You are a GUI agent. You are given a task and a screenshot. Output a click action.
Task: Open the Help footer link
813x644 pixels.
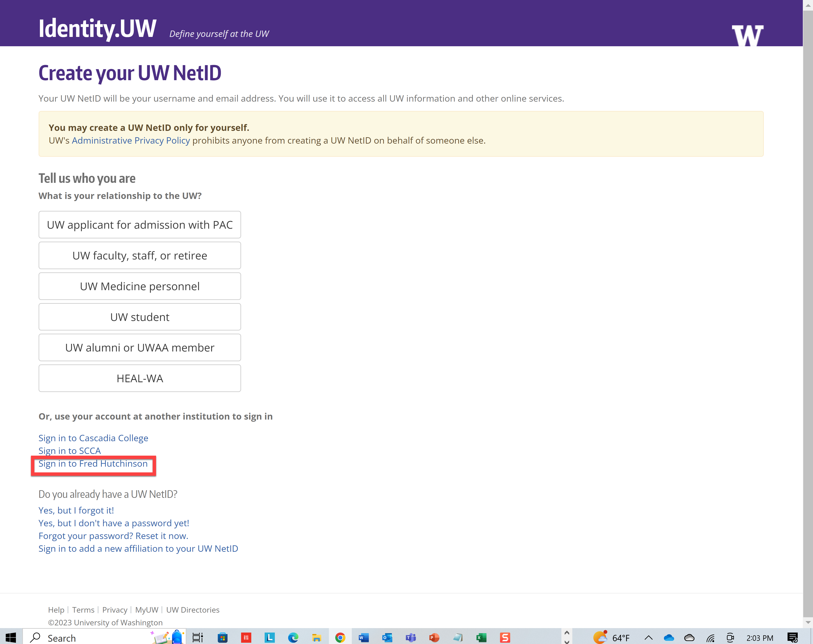56,610
